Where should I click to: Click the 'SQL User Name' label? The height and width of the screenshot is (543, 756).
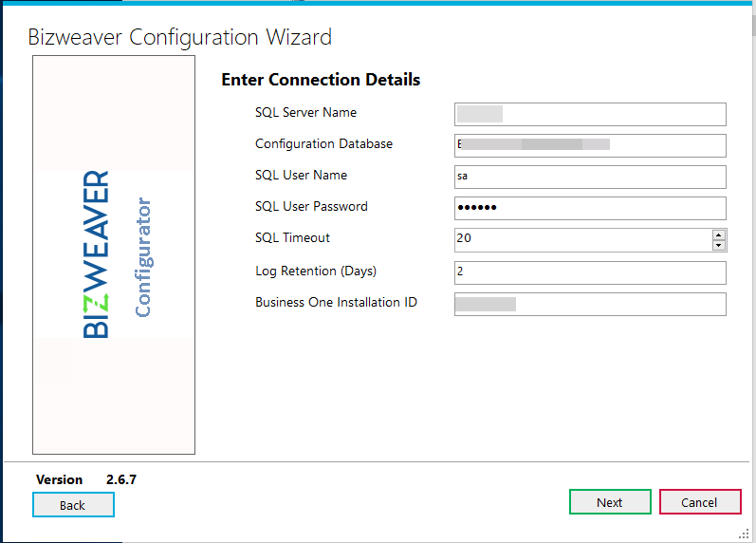[301, 176]
